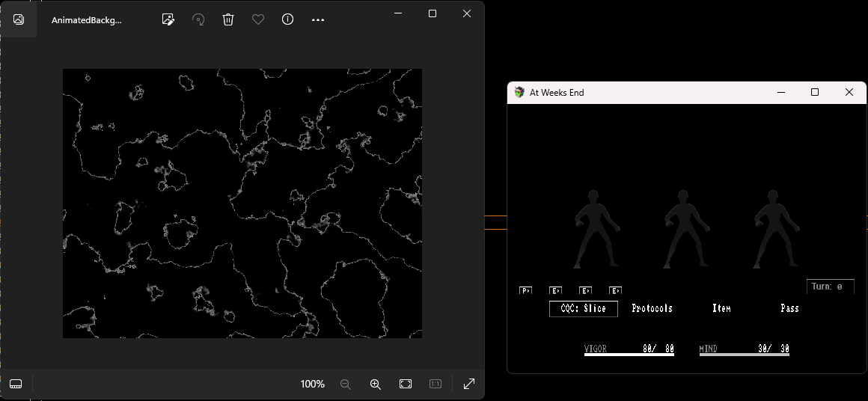Toggle the filmstrip icon in Photos
868x401 pixels.
tap(16, 384)
